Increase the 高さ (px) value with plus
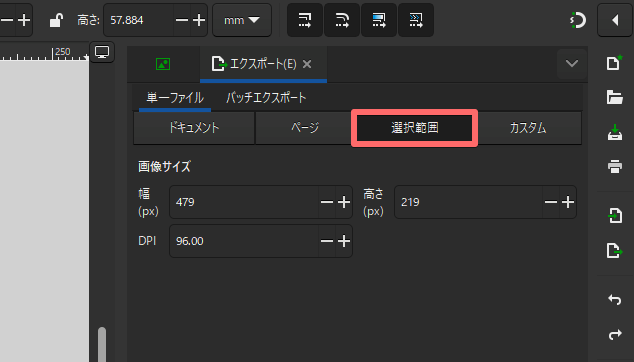634x362 pixels. 568,202
